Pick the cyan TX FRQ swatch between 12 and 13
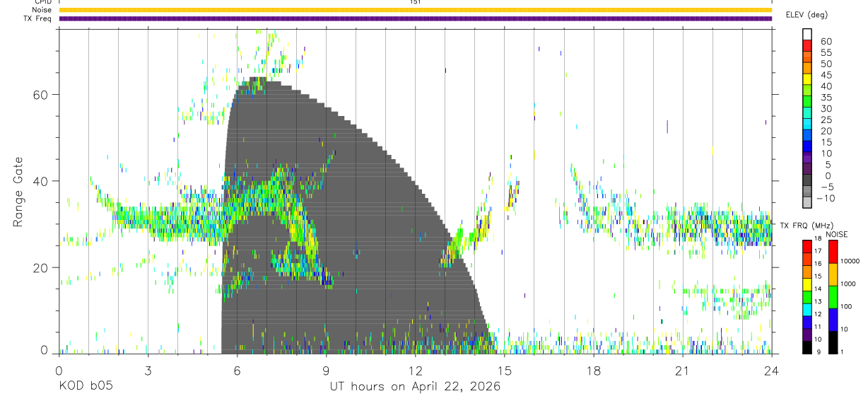The height and width of the screenshot is (401, 868). 807,309
